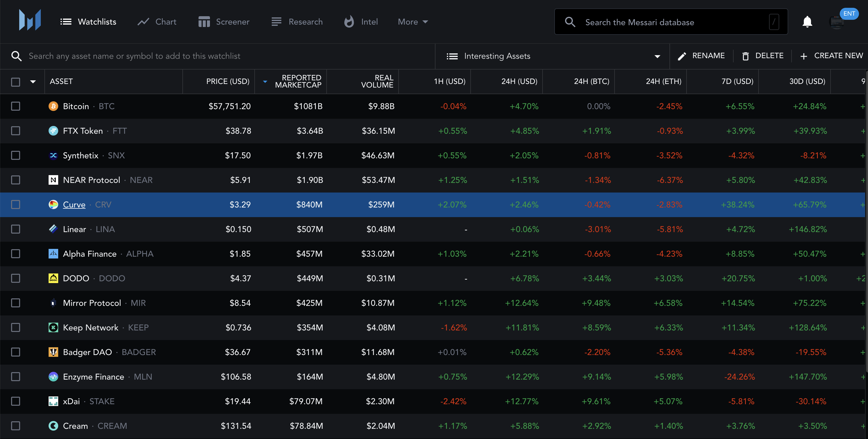This screenshot has height=439, width=868.
Task: Click the NEAR Protocol logo icon
Action: [53, 180]
